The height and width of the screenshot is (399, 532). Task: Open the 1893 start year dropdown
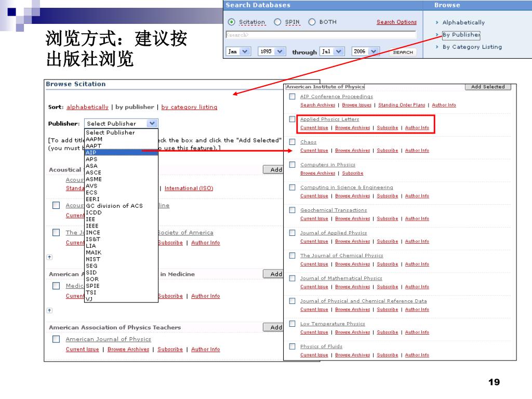[x=272, y=51]
